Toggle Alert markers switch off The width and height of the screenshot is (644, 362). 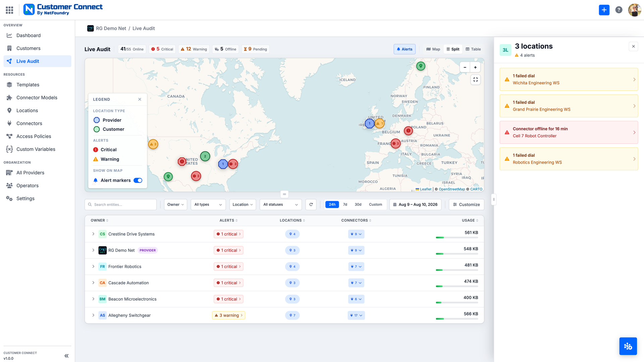138,180
